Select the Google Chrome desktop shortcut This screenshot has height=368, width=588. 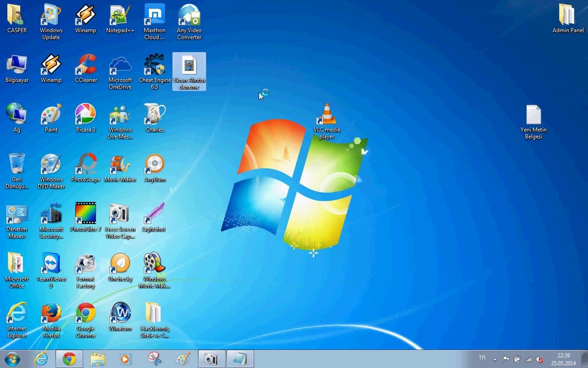point(86,320)
